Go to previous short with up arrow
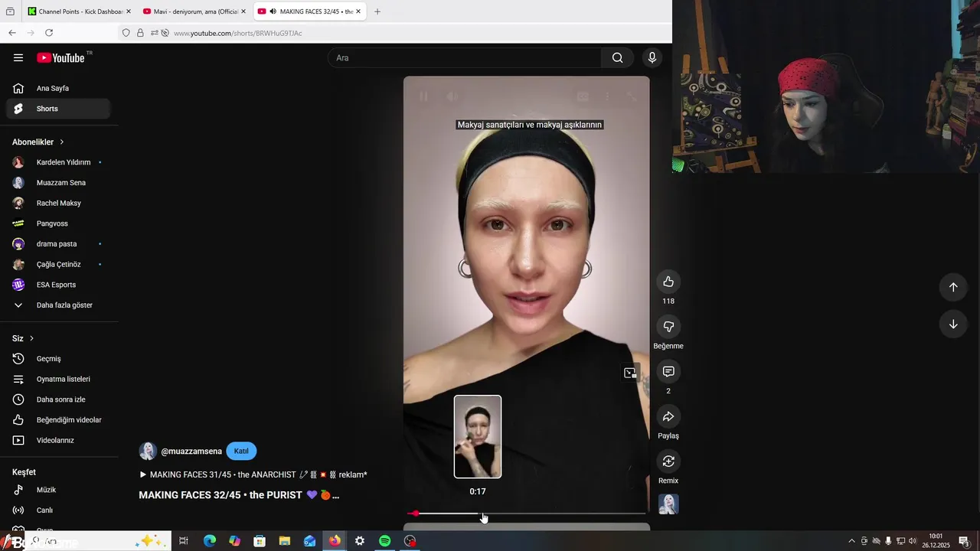Screen dimensions: 980x551 pyautogui.click(x=953, y=287)
